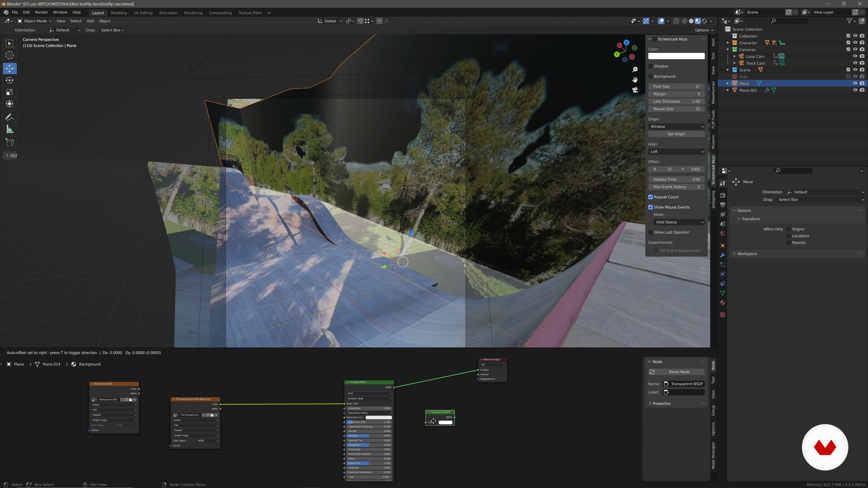Select the Add Cube tool

pyautogui.click(x=9, y=142)
